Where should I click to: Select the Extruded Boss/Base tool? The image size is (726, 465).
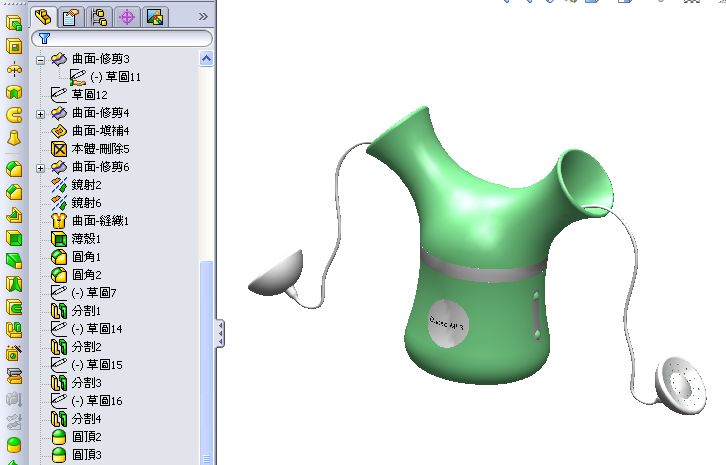[x=14, y=22]
